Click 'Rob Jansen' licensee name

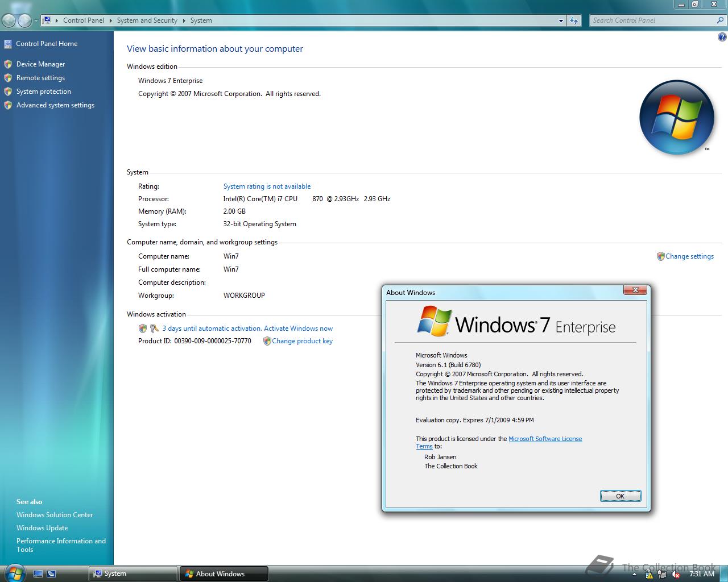440,457
